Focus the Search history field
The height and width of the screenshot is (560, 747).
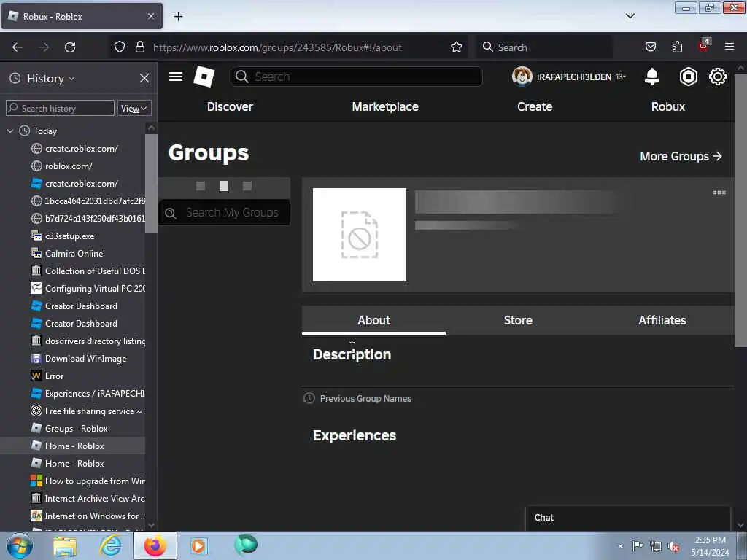(x=60, y=108)
